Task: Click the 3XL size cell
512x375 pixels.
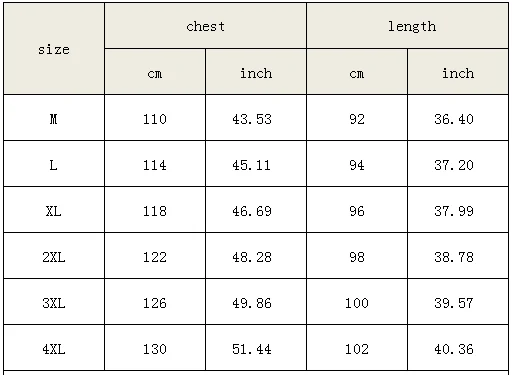Action: (x=54, y=302)
